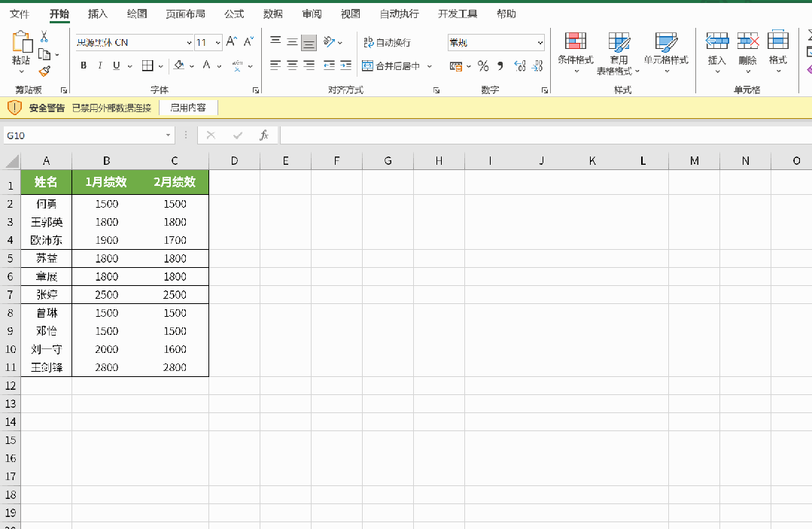Open the font name dropdown
Viewport: 812px width, 529px height.
pos(189,42)
